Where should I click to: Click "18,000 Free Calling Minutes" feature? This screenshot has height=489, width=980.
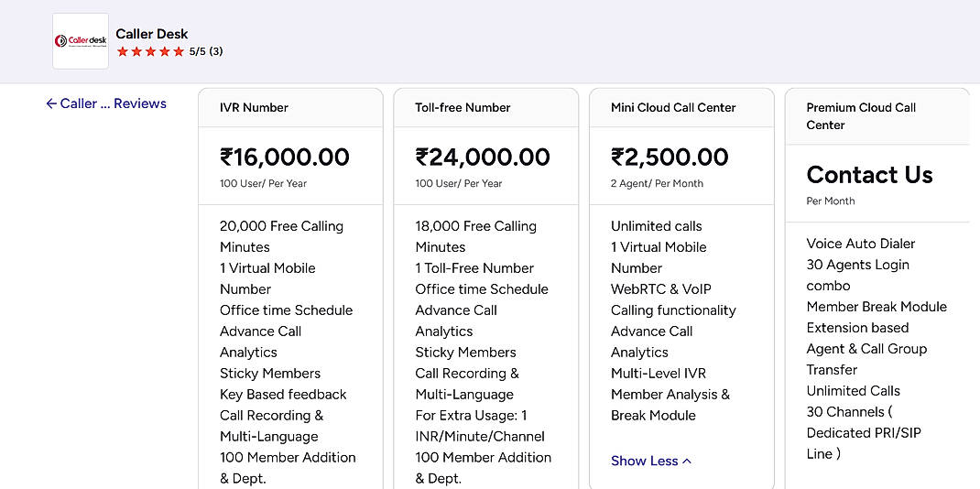point(475,236)
